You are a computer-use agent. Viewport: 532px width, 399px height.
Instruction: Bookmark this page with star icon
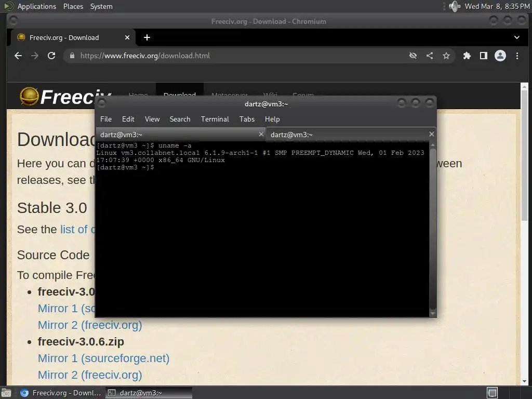tap(446, 56)
